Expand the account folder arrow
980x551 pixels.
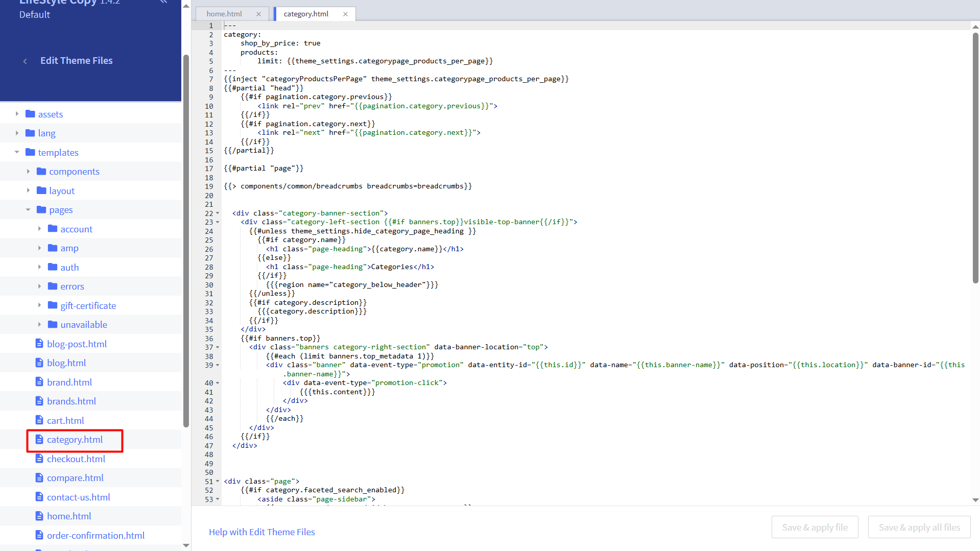(x=39, y=229)
